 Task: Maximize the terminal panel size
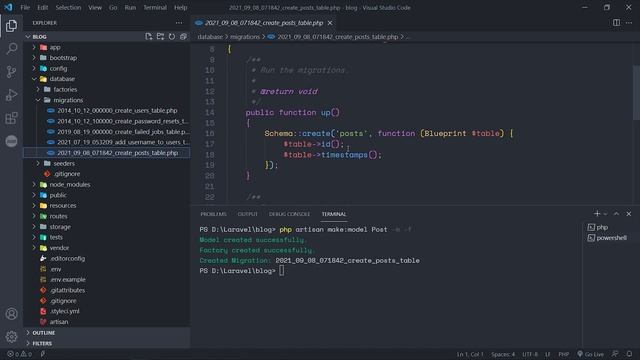coord(616,213)
